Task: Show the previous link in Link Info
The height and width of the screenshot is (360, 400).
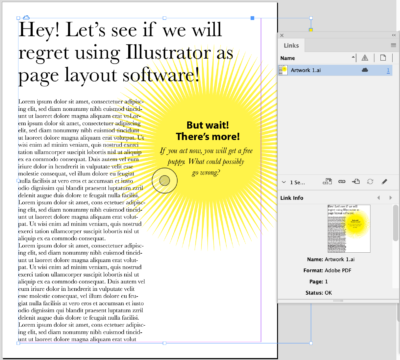Action: tap(379, 198)
